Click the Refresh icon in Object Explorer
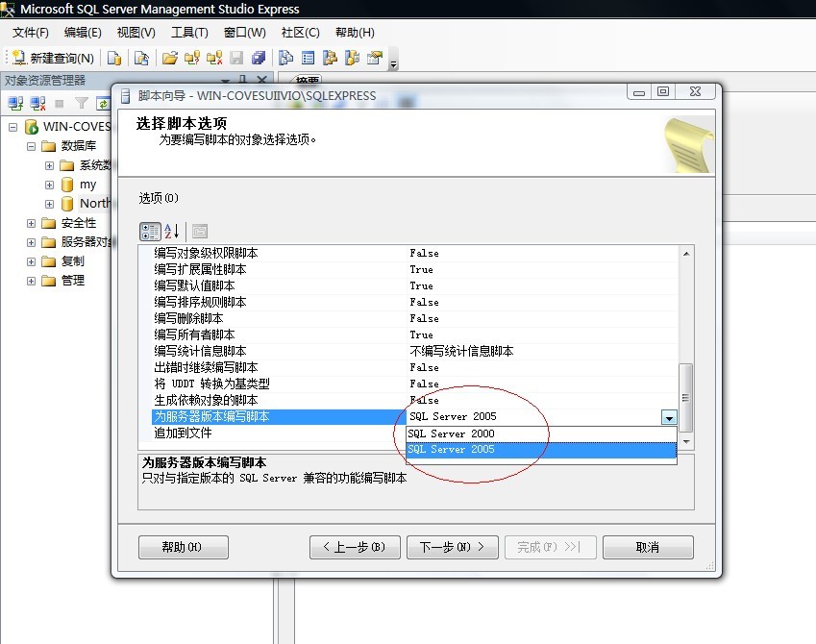Viewport: 816px width, 644px height. coord(103,103)
